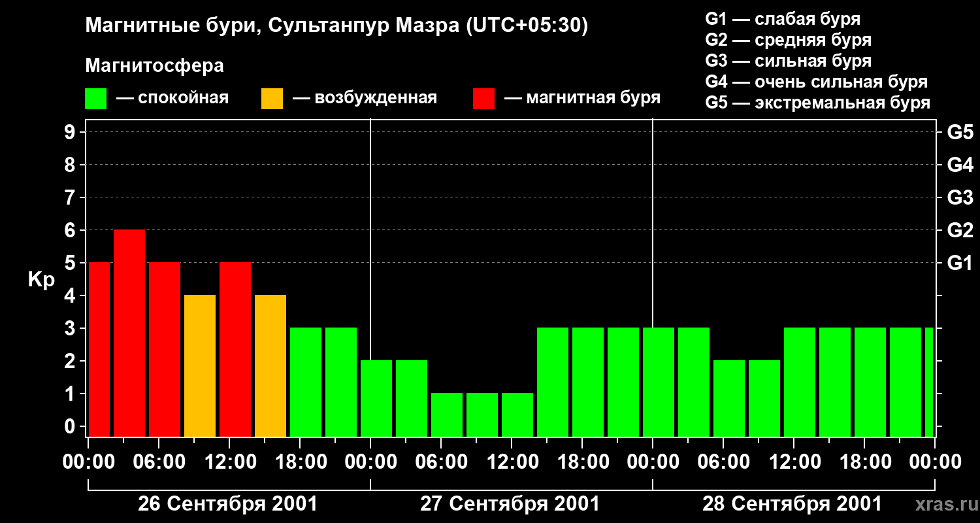Click the red Kp 5 bar starting at 12:00 26 Сентября
980x523 pixels.
(235, 349)
